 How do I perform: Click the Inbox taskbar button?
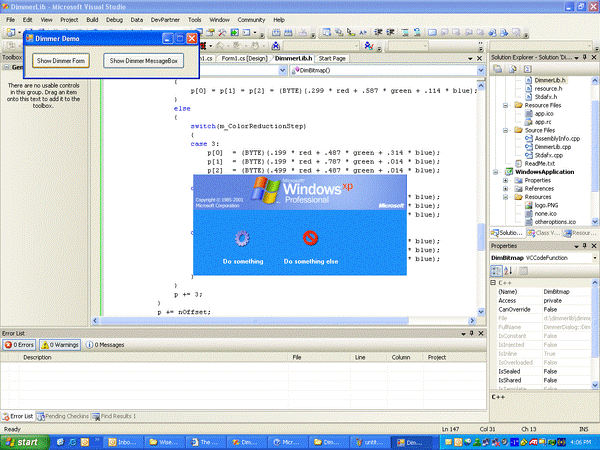pyautogui.click(x=123, y=442)
